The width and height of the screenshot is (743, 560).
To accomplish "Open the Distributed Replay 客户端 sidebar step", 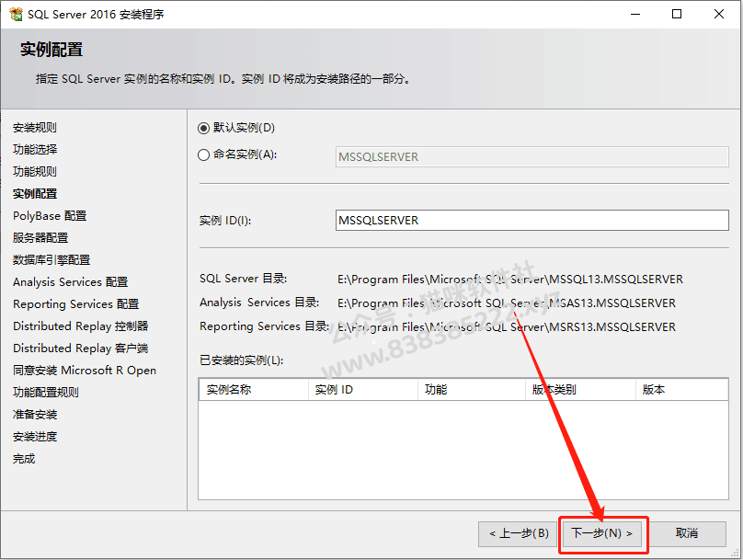I will [81, 349].
